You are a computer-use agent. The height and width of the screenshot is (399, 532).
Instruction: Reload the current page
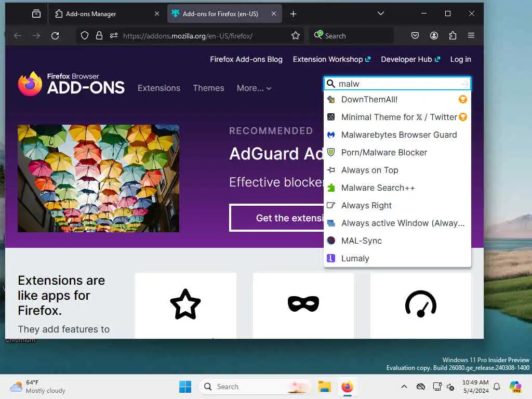click(55, 36)
